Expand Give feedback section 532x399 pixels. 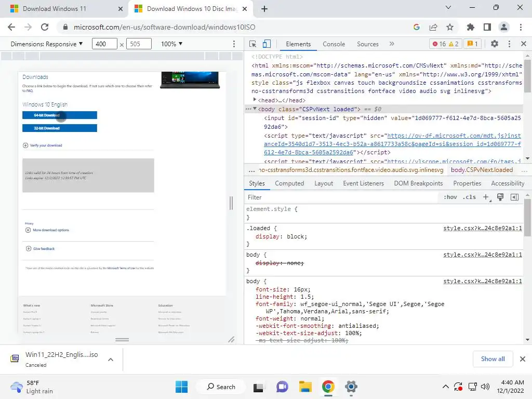(41, 249)
